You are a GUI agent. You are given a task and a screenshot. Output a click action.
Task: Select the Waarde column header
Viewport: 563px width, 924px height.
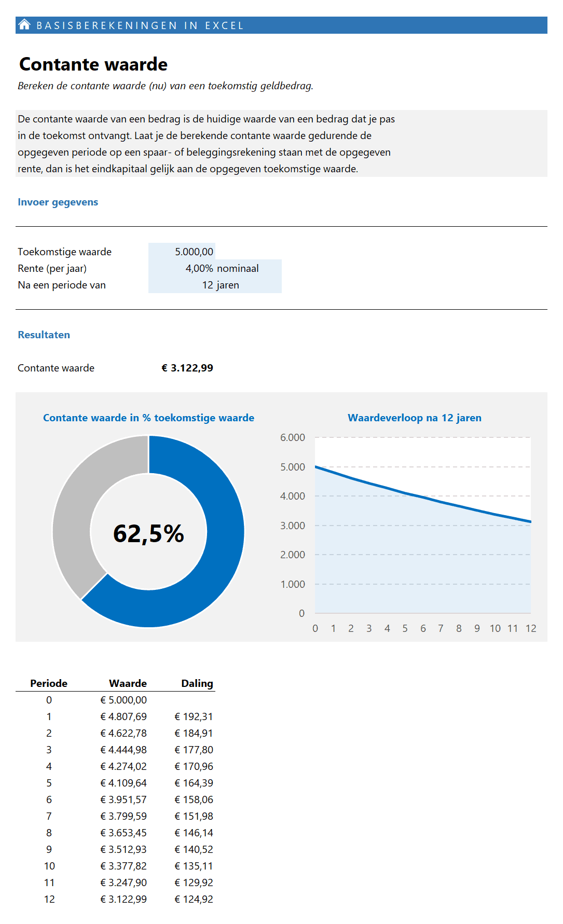[128, 683]
